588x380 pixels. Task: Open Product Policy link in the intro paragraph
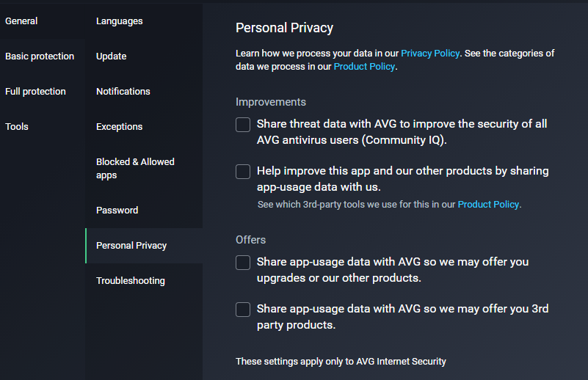[x=364, y=67]
